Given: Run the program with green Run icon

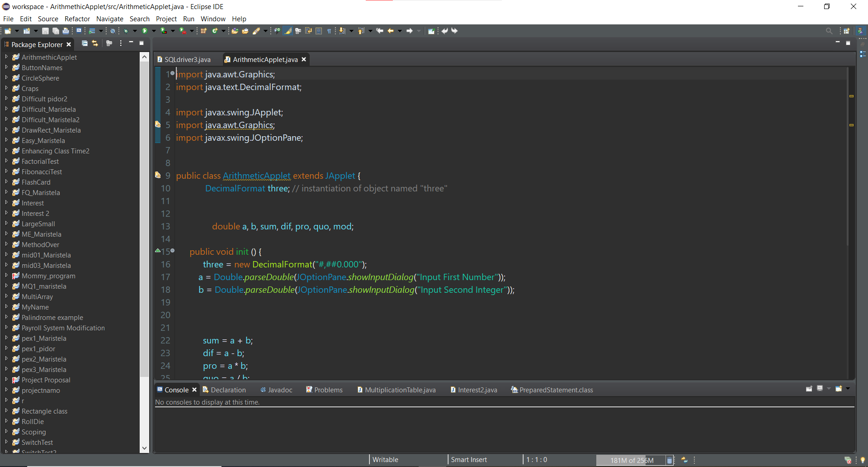Looking at the screenshot, I should [145, 31].
